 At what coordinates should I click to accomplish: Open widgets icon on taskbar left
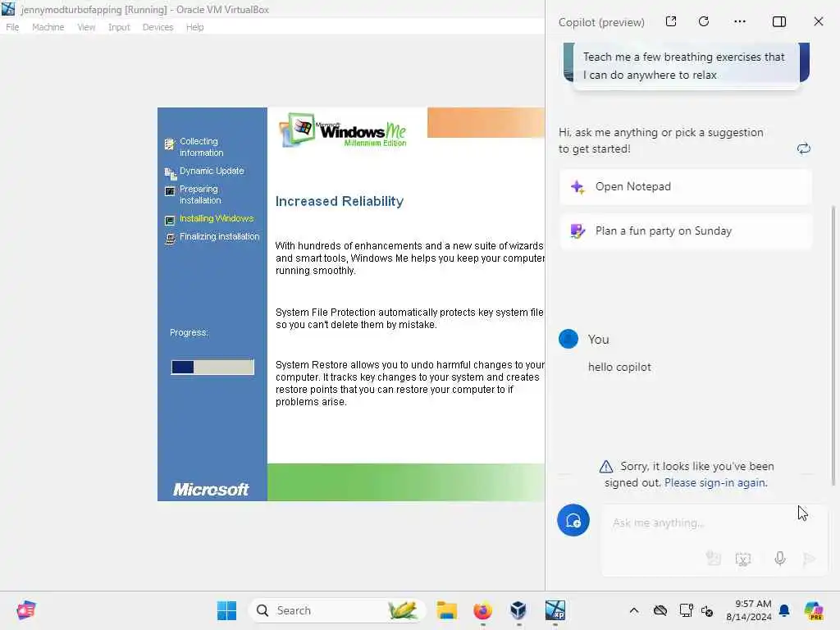[x=26, y=610]
